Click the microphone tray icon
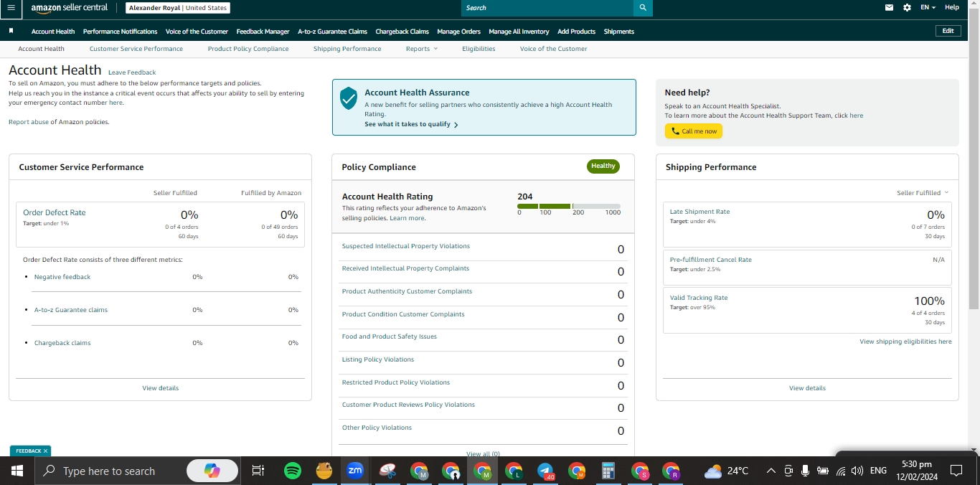Viewport: 980px width, 485px height. (805, 471)
